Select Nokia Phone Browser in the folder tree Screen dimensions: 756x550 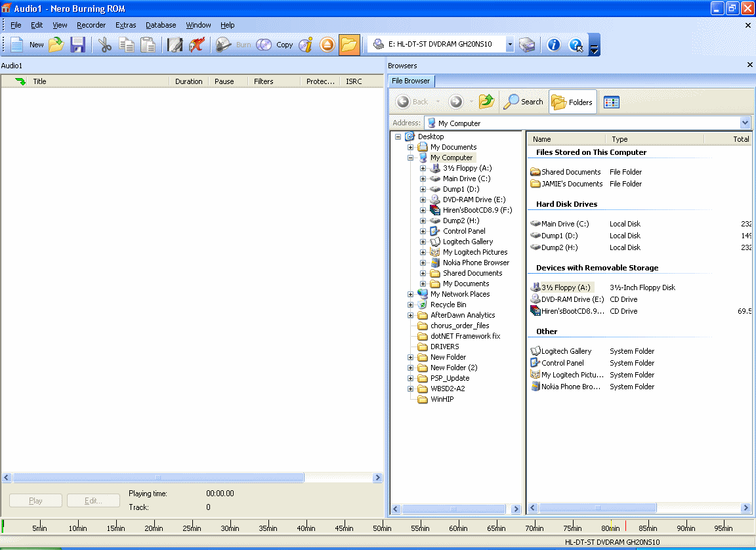pyautogui.click(x=476, y=263)
